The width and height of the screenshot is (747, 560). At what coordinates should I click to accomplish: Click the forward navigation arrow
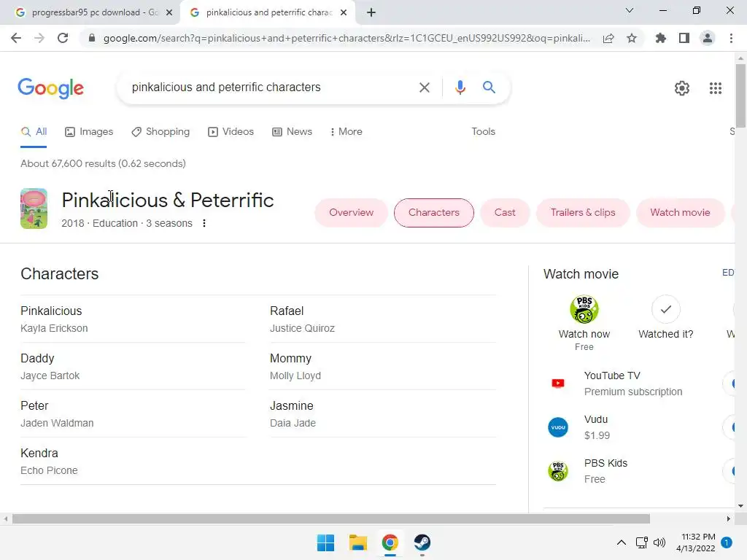pyautogui.click(x=39, y=38)
